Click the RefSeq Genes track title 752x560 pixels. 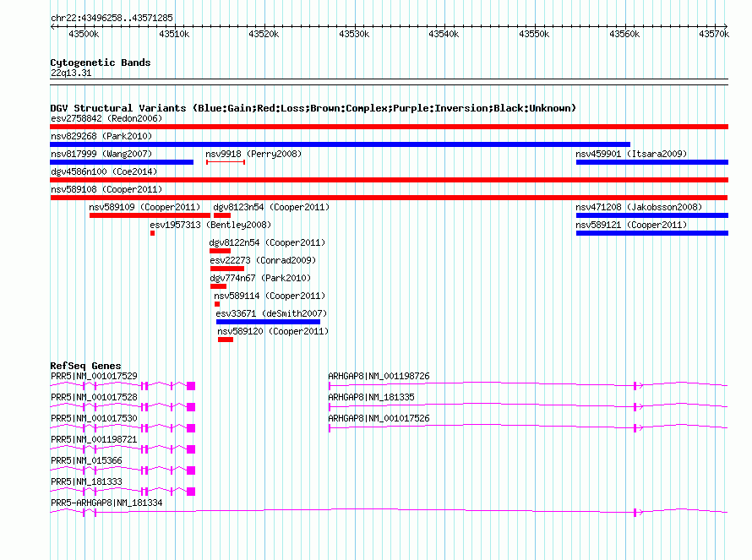[x=85, y=366]
